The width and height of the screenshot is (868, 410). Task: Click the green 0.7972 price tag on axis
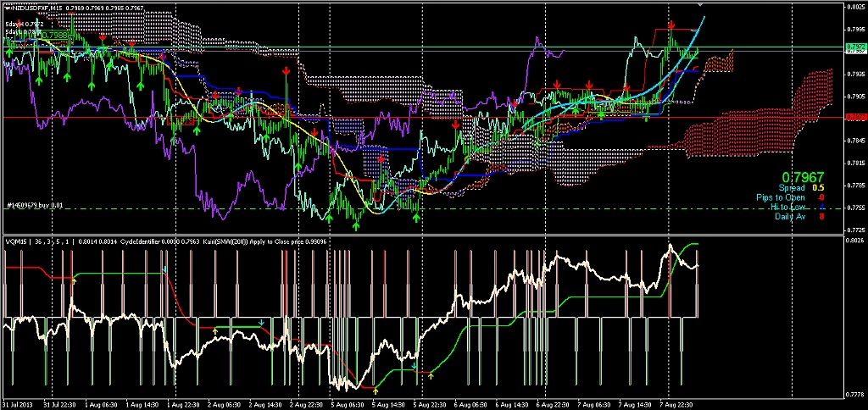(x=856, y=47)
